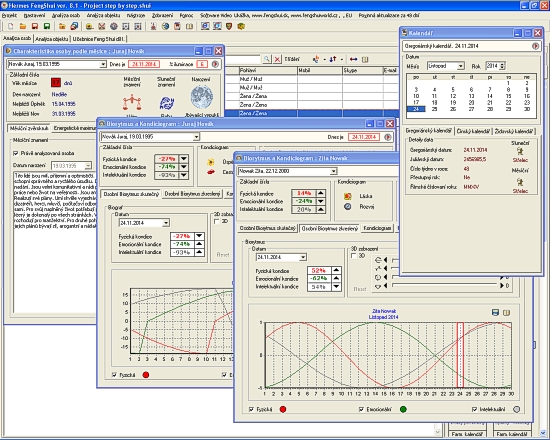Open Osobní Biorytmus skutečný tab in Zita's window

[x=267, y=228]
